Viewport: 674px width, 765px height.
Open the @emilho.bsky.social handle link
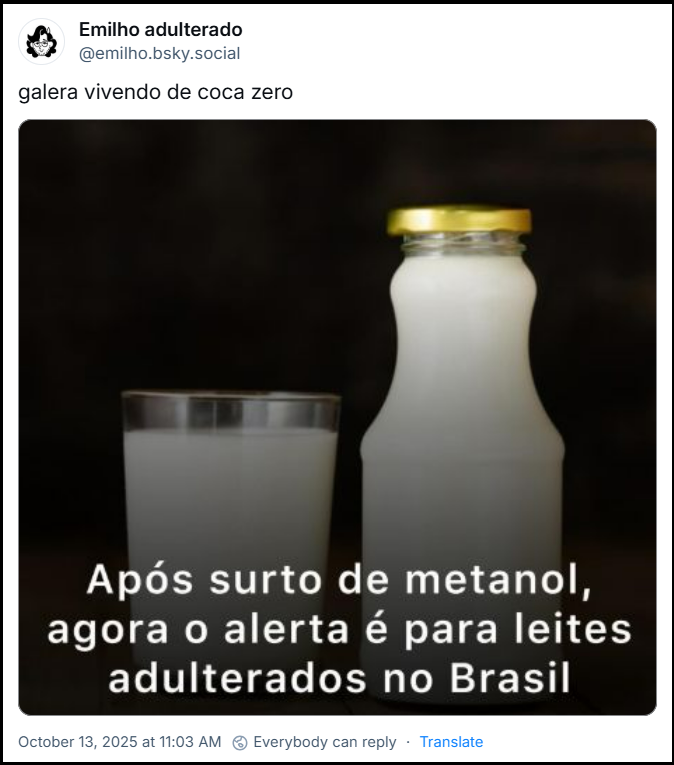(x=160, y=53)
